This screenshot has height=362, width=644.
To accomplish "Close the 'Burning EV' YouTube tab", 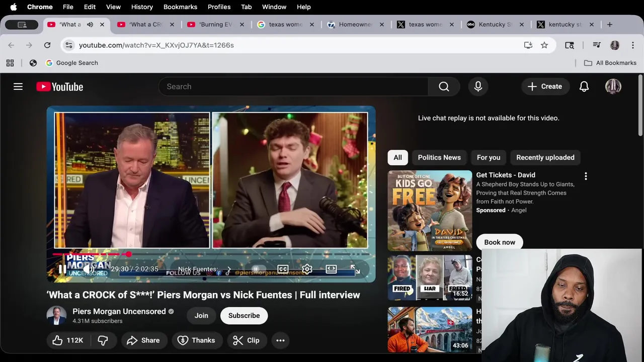I will click(242, 24).
